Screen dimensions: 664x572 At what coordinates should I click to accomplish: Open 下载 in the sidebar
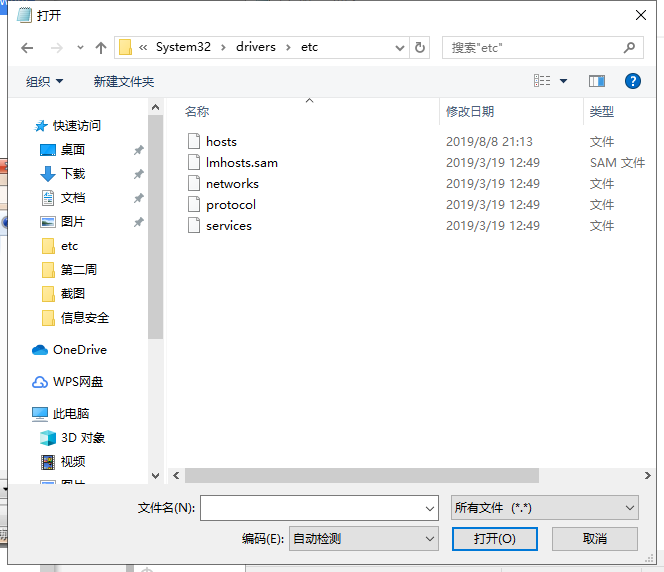[x=73, y=174]
